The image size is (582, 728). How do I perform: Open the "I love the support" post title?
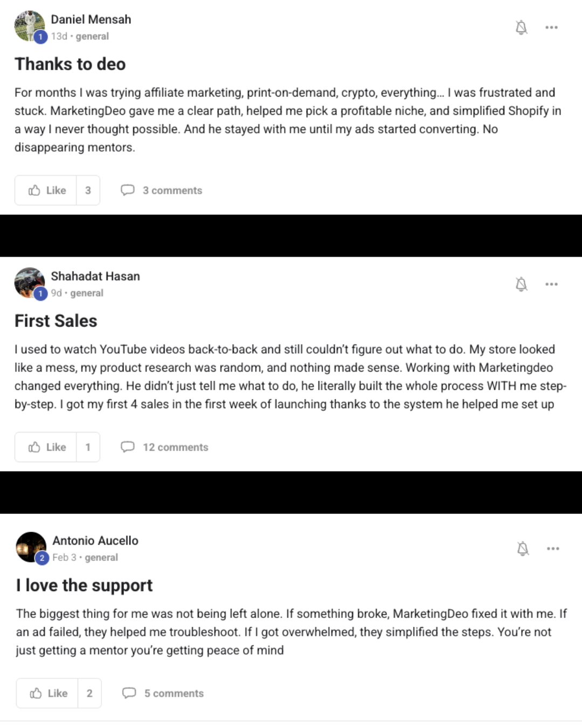85,585
